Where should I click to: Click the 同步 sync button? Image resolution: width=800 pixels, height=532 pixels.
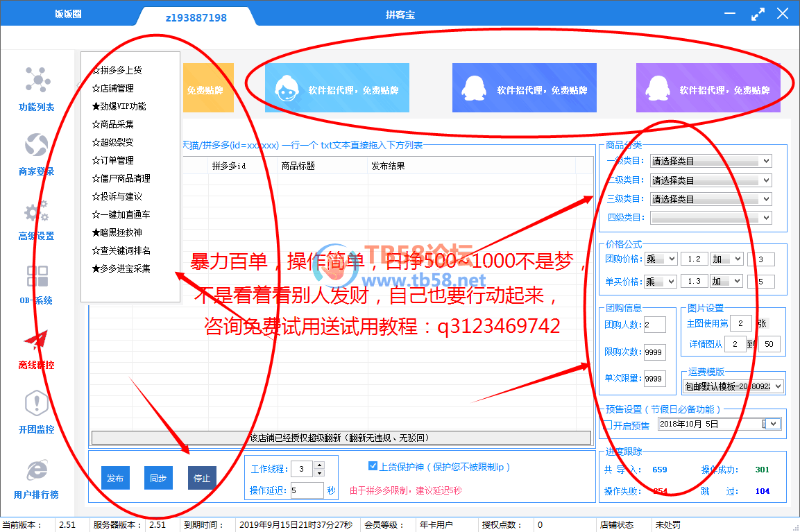click(158, 478)
